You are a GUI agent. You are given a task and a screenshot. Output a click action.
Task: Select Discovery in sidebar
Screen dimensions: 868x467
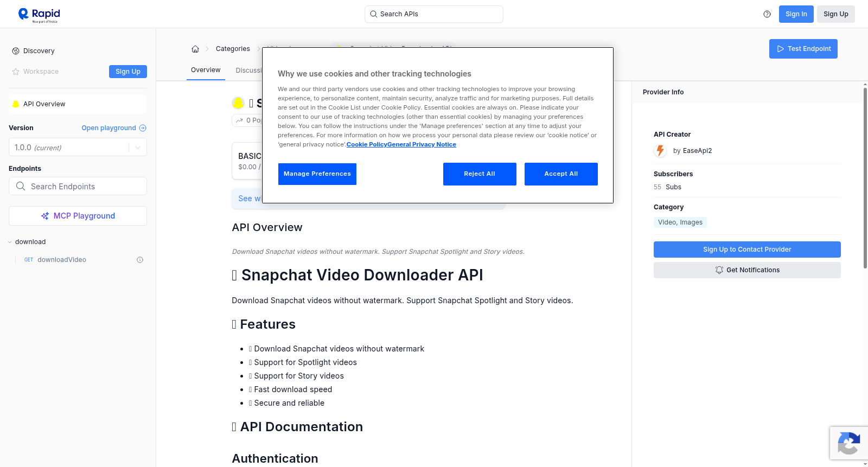pyautogui.click(x=39, y=51)
